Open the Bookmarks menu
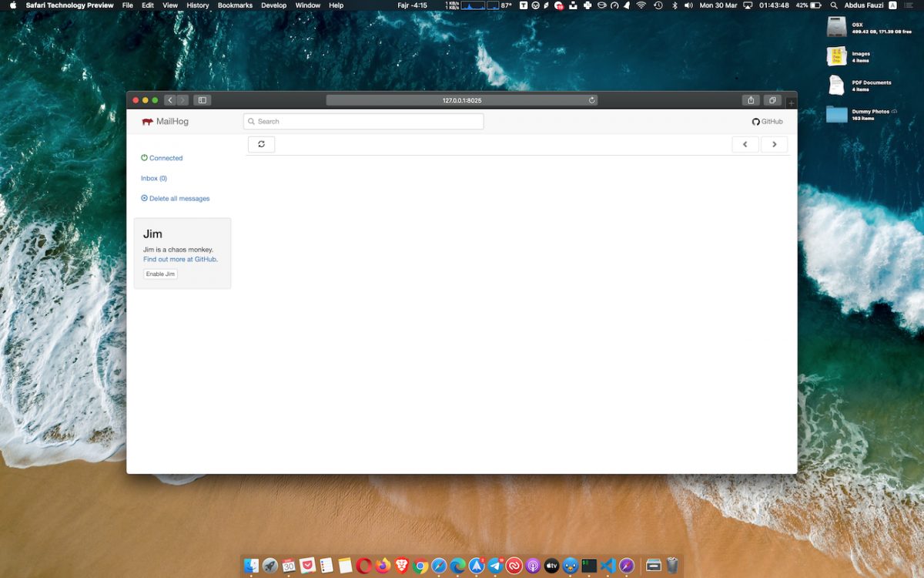The image size is (924, 578). (235, 5)
